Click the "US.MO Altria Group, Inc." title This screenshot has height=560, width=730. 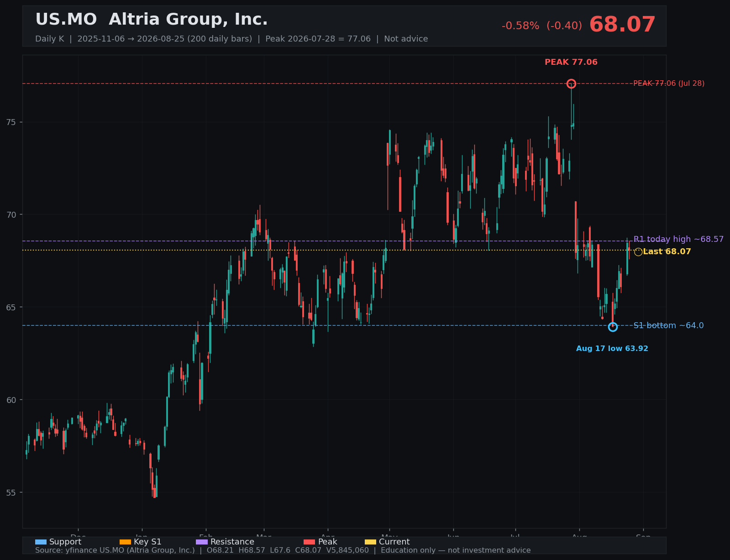[152, 20]
